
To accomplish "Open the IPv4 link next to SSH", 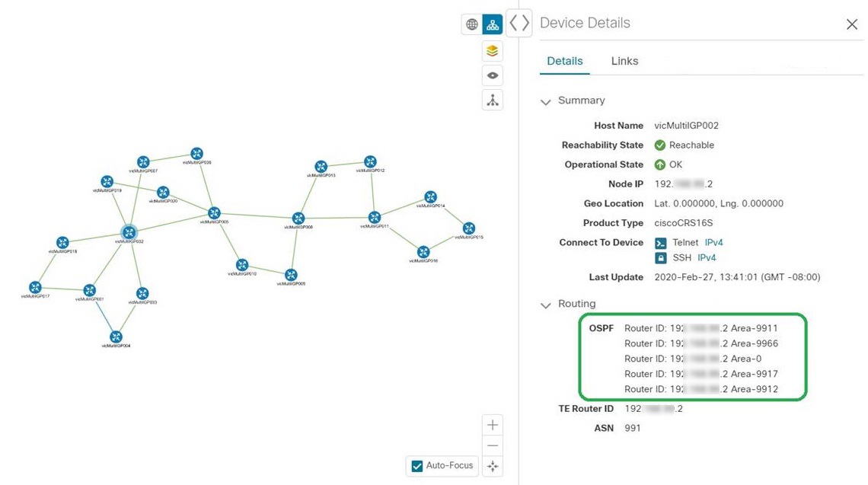I will [x=707, y=257].
